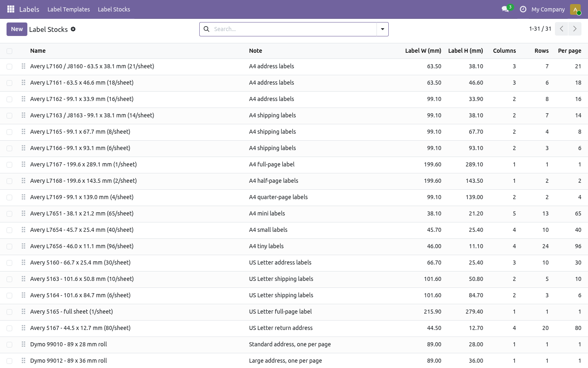588x368 pixels.
Task: Click 'Standard address, one per page' note
Action: (290, 344)
